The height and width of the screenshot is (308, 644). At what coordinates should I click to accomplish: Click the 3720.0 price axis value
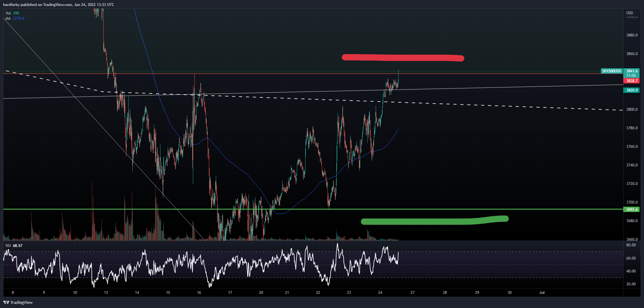[x=632, y=184]
